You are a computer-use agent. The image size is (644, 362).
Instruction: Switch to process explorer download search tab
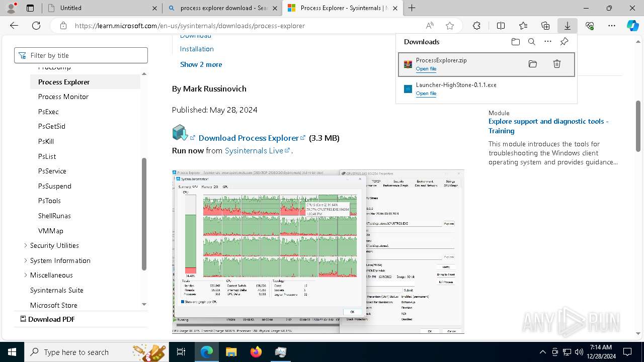pyautogui.click(x=222, y=8)
